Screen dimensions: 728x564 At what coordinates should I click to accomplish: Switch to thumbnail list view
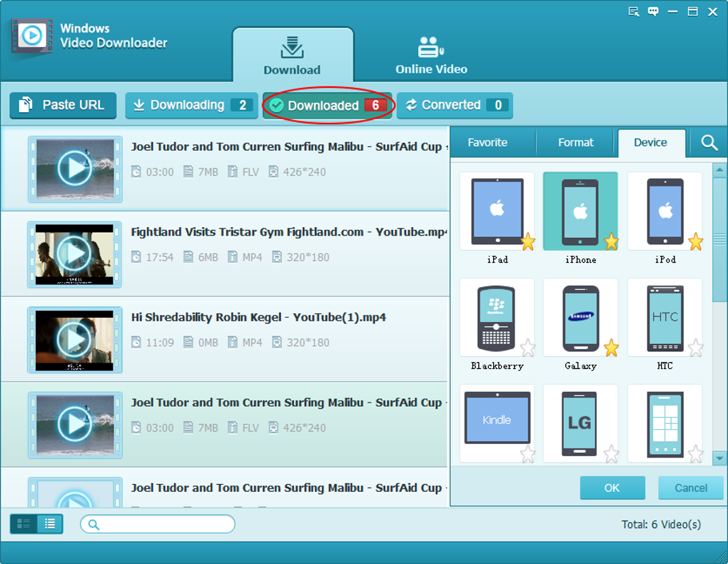click(x=24, y=524)
